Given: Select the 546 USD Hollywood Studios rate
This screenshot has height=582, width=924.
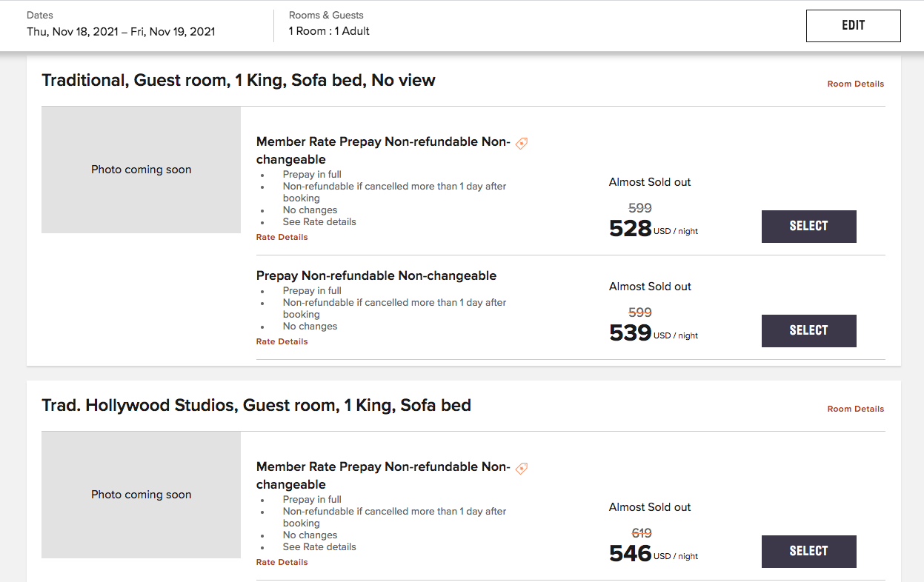Looking at the screenshot, I should tap(808, 552).
